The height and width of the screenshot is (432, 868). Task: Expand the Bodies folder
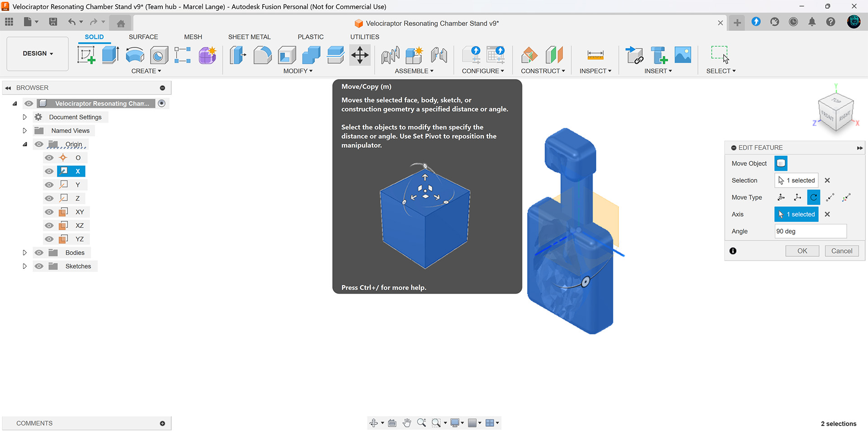tap(25, 253)
